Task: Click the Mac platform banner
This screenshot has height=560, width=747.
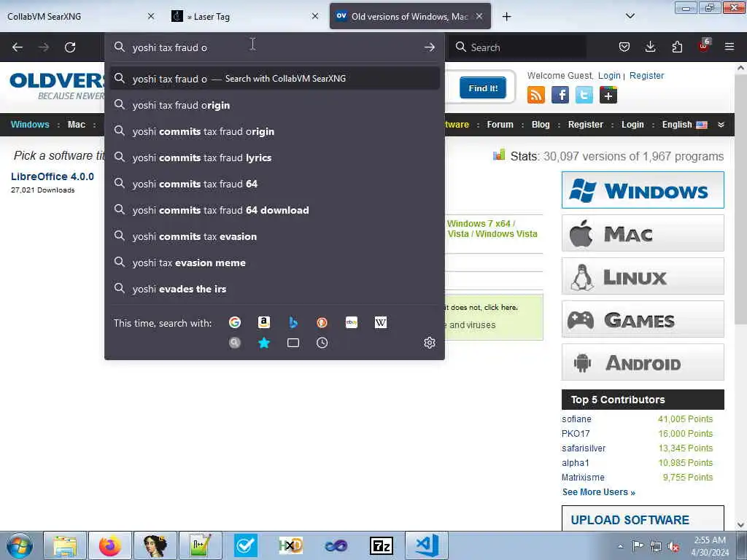Action: [643, 233]
